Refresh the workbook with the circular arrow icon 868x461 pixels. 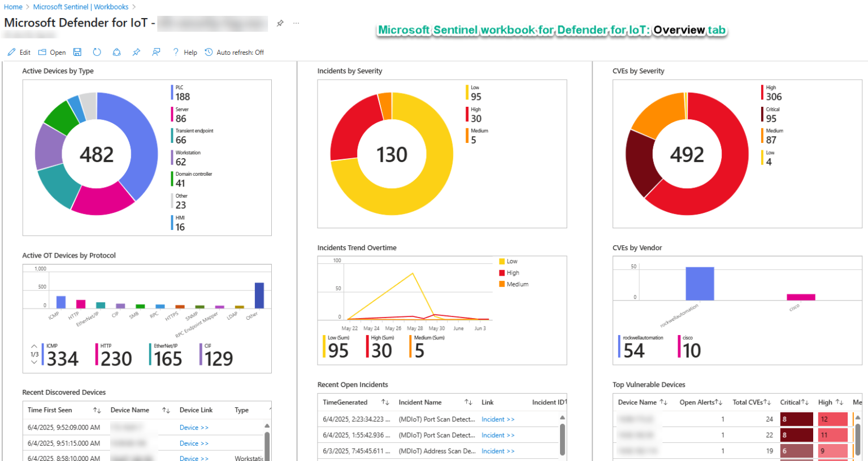tap(96, 52)
